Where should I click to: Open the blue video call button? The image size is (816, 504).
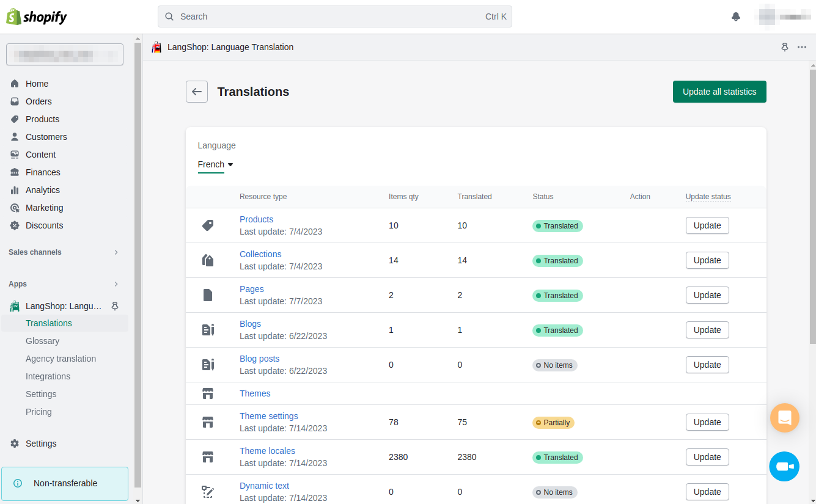coord(784,467)
